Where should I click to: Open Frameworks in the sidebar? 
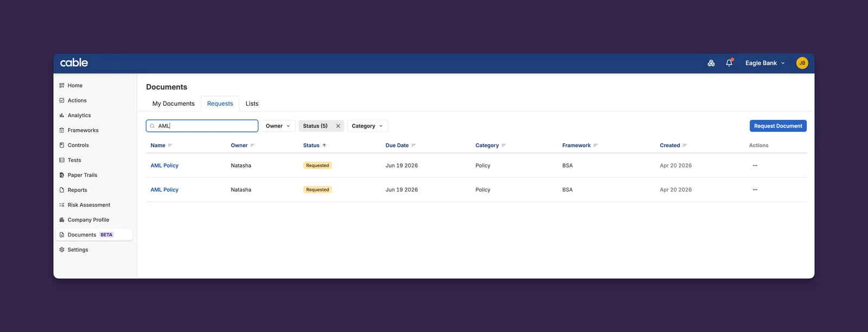tap(94, 130)
